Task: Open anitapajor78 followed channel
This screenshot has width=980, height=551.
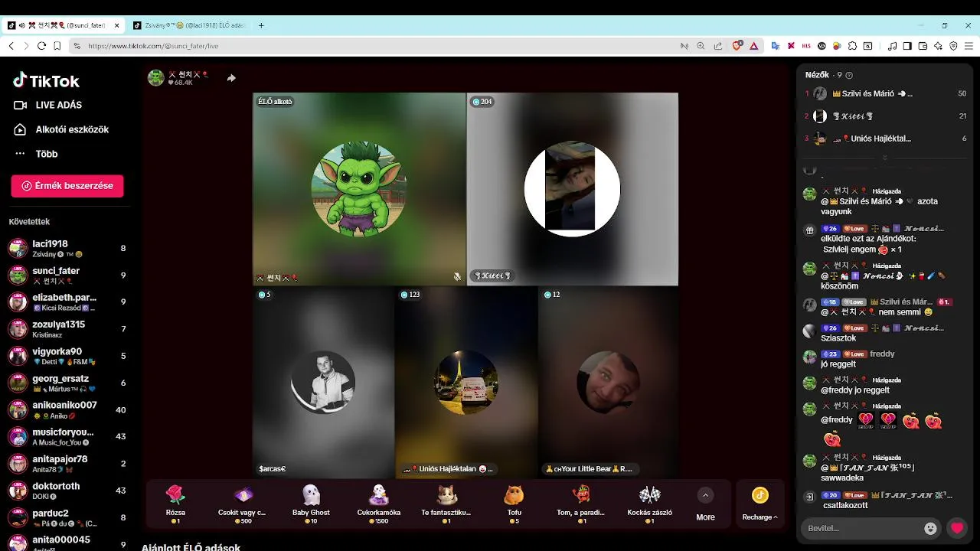Action: tap(67, 463)
